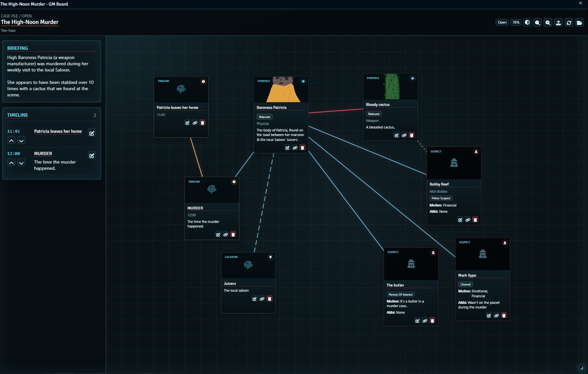Click the Open status badge

pos(502,22)
